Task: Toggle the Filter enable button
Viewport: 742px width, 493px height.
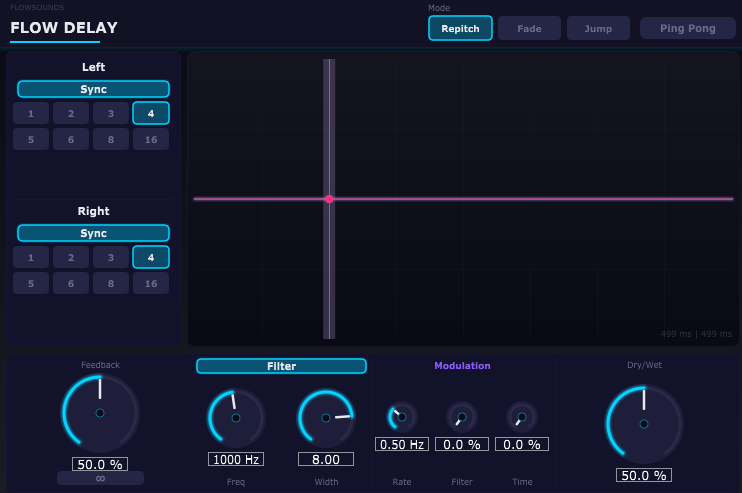Action: [x=281, y=366]
